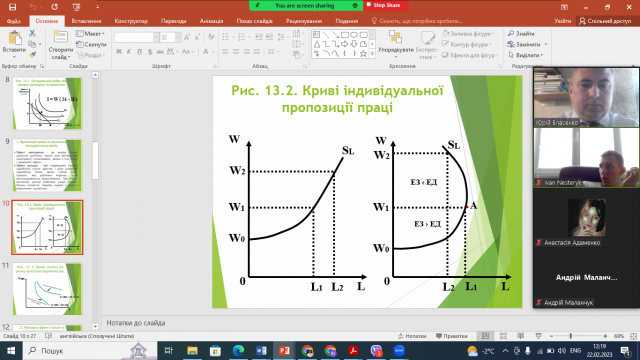Click the increase indent icon

pos(269,38)
